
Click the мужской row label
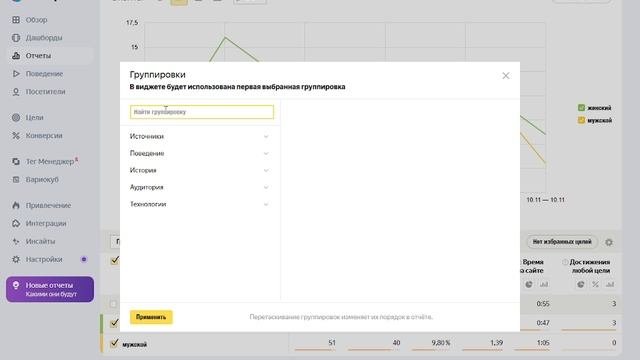click(x=134, y=344)
